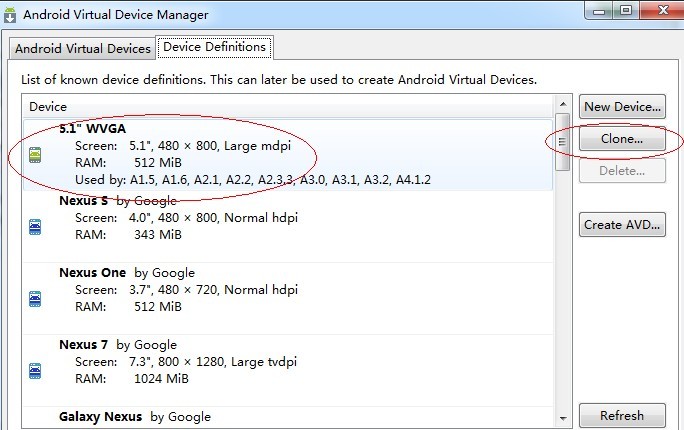Click the Refresh button
Viewport: 684px width, 430px height.
[x=622, y=416]
